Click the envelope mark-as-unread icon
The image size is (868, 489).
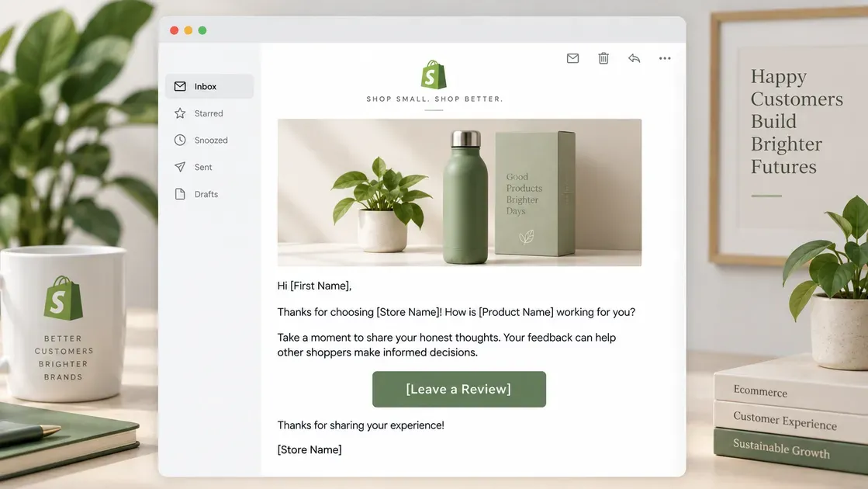pos(573,58)
